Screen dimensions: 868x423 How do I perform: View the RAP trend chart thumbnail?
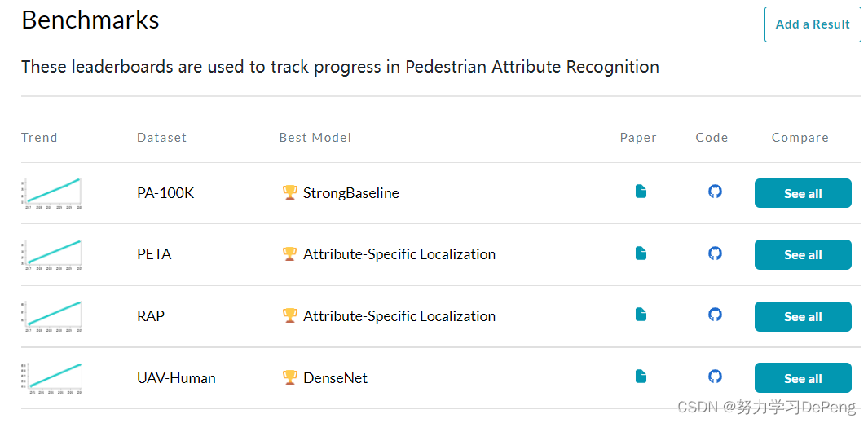click(51, 317)
